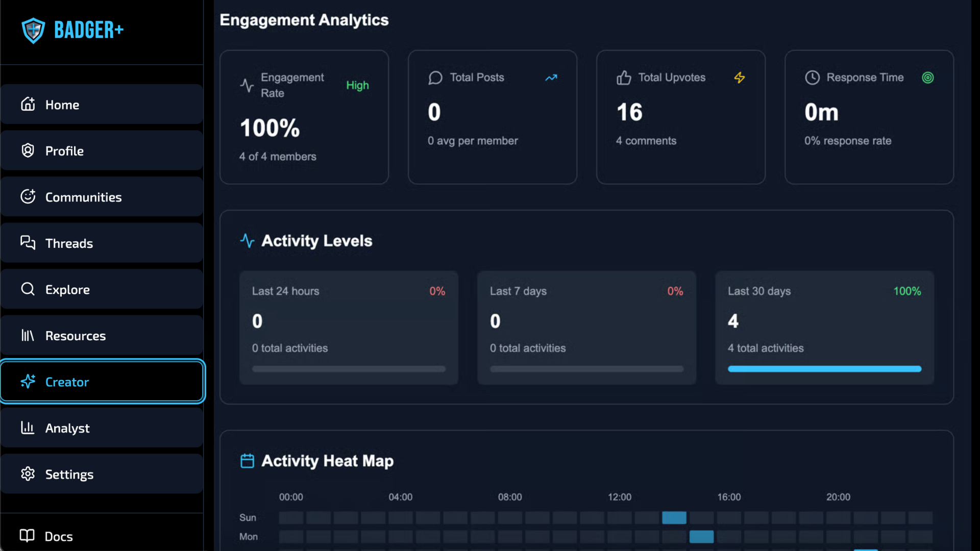
Task: Click the Badger+ shield logo
Action: coord(33,30)
